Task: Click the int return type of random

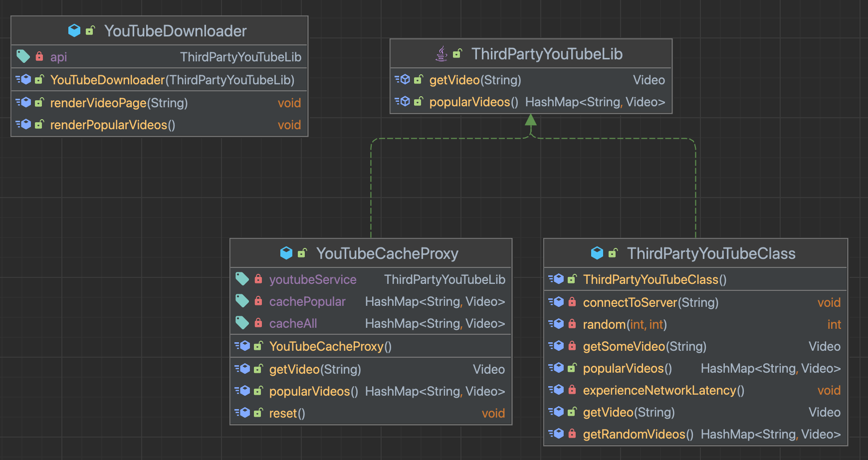Action: click(834, 324)
